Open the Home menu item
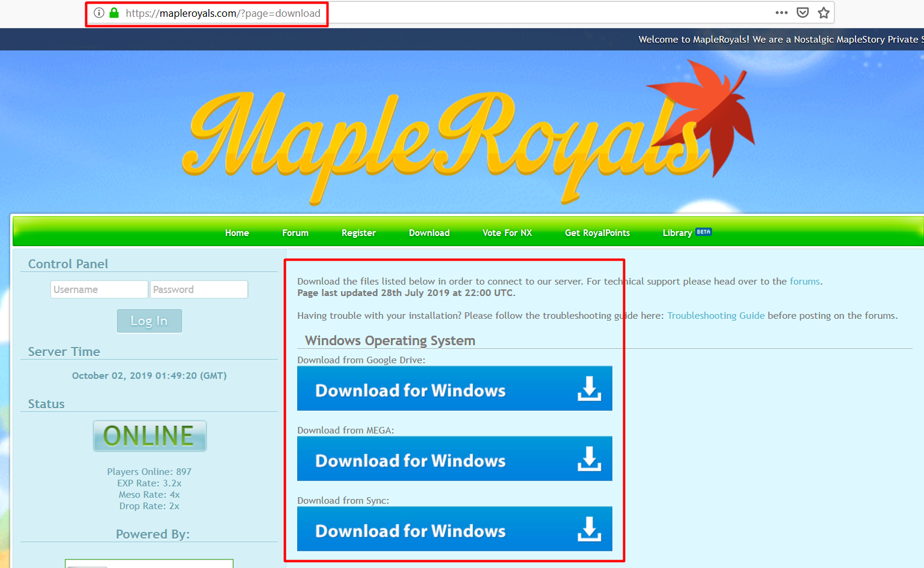The width and height of the screenshot is (924, 568). point(237,233)
